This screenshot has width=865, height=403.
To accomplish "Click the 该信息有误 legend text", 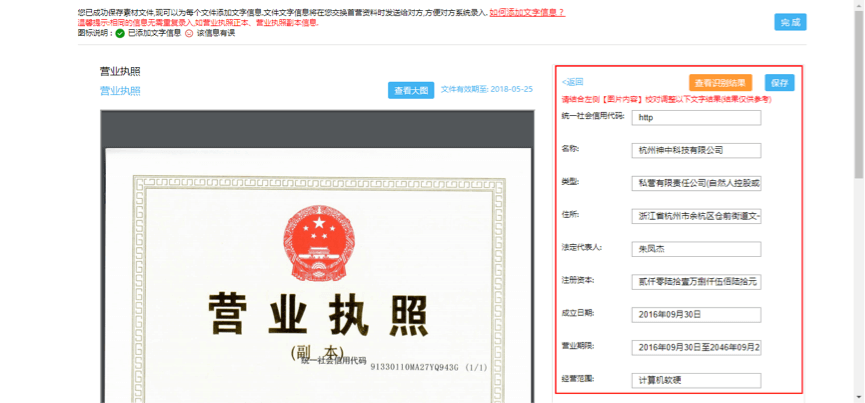I will tap(216, 33).
